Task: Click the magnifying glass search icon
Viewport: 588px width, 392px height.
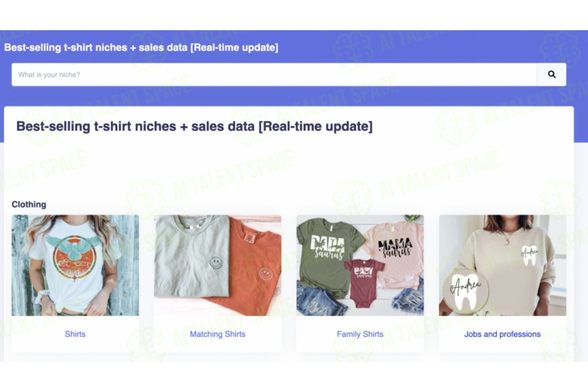Action: coord(552,74)
